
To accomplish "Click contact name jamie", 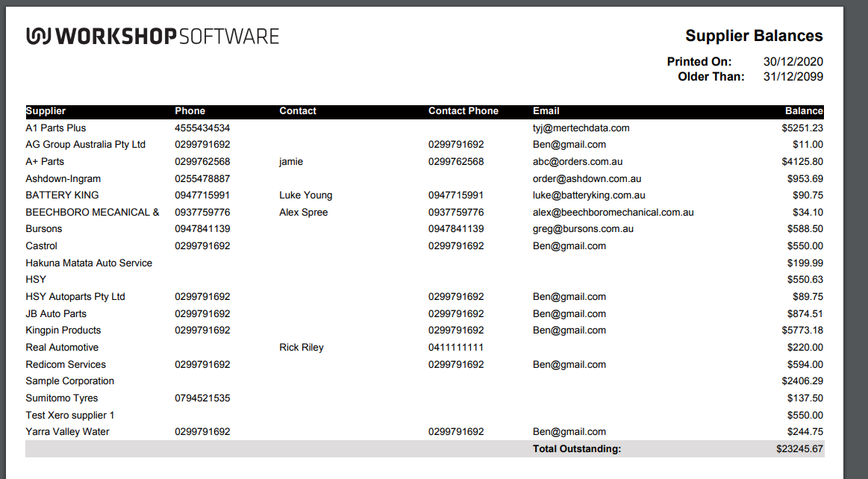I will [x=291, y=161].
